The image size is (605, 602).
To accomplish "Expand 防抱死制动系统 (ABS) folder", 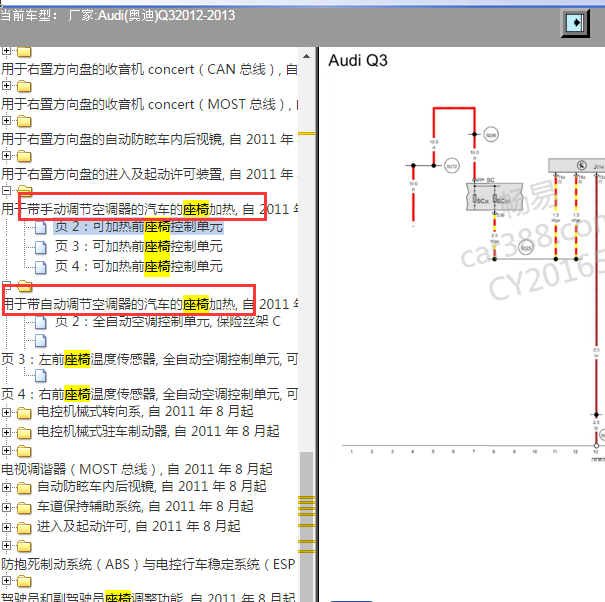I will (6, 545).
